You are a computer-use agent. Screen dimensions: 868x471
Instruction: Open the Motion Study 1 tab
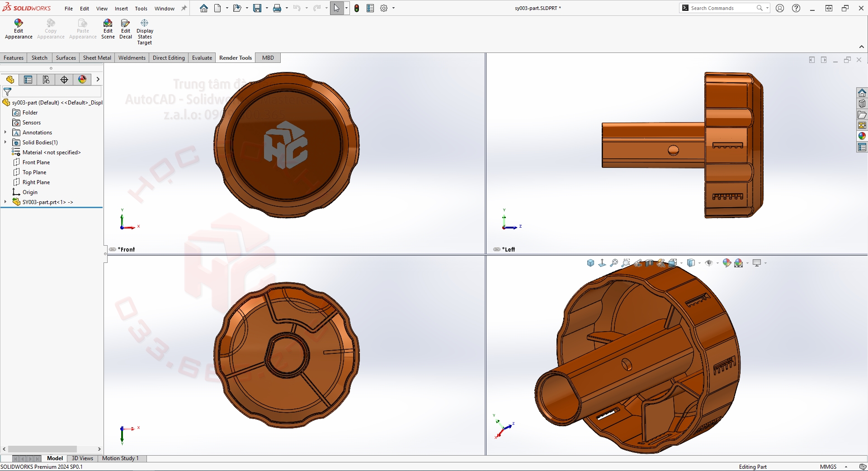pos(120,458)
